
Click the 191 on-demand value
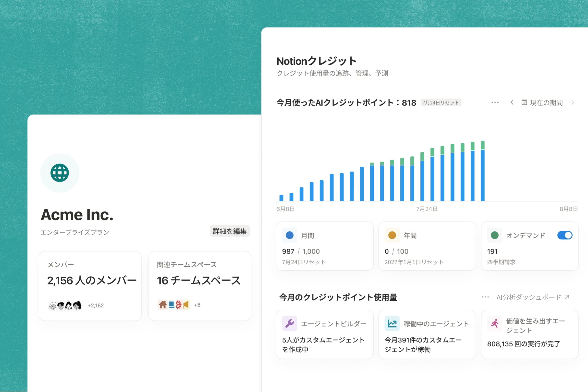click(492, 251)
